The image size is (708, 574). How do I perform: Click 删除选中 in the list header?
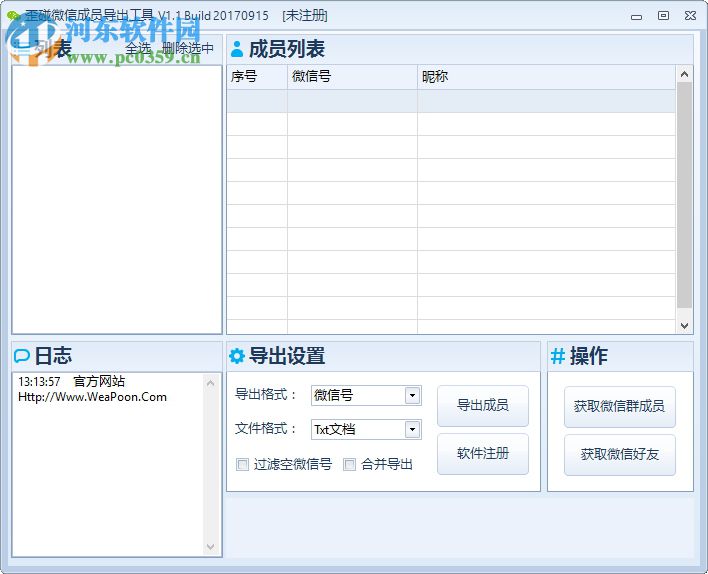(188, 48)
